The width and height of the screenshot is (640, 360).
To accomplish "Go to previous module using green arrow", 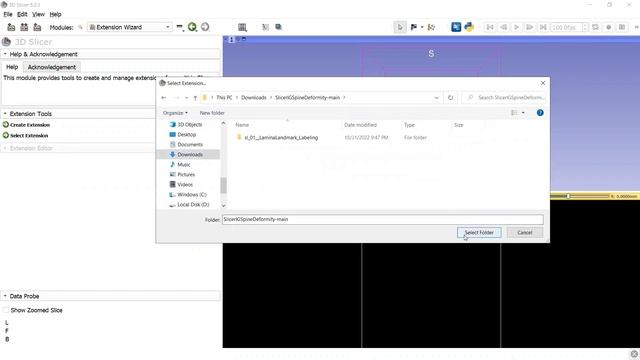I will point(192,27).
